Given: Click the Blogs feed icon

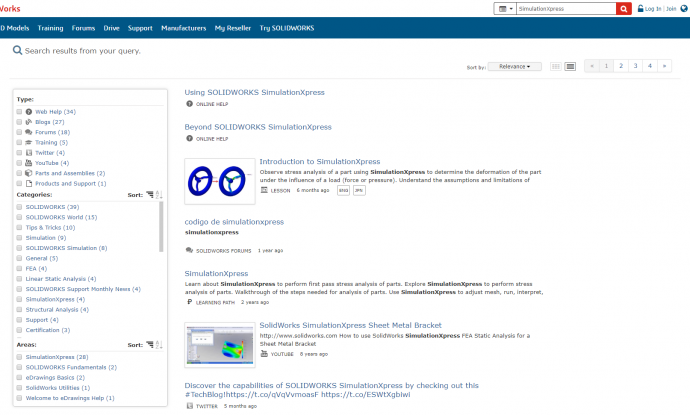Looking at the screenshot, I should click(x=29, y=122).
